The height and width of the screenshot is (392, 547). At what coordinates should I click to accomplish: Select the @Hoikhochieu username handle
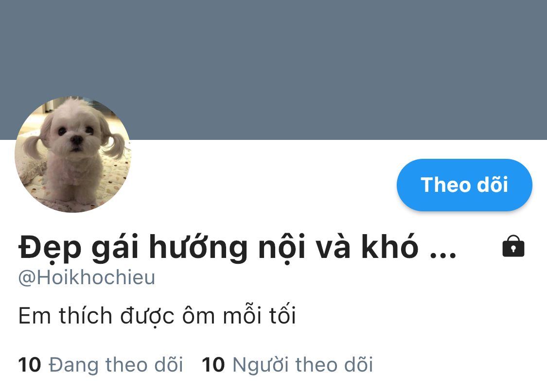[x=87, y=278]
